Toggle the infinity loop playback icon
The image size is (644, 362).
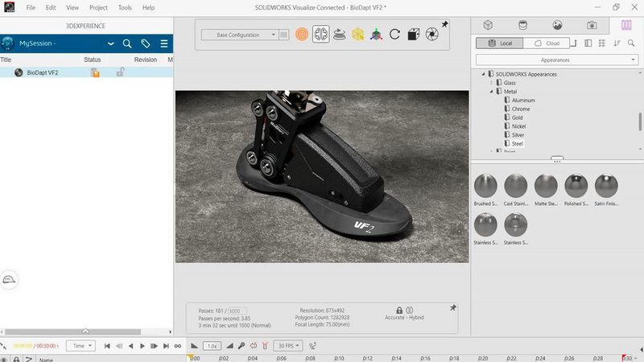tap(177, 346)
